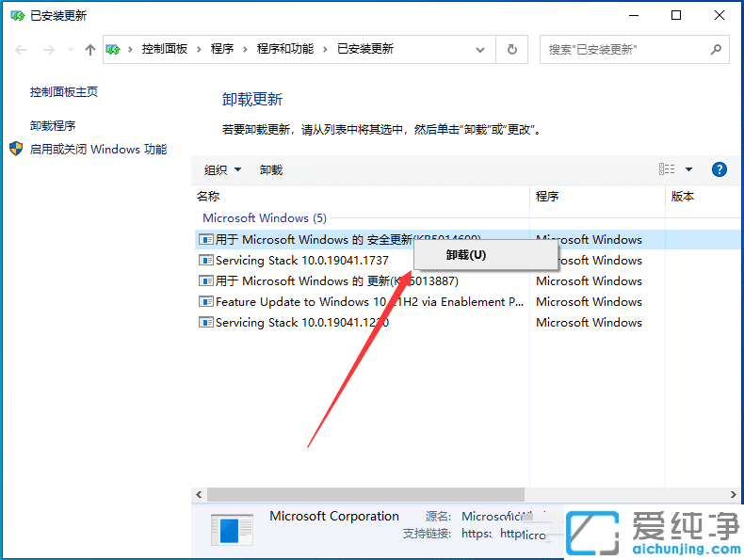Click Microsoft Corporation in details pane

[334, 516]
